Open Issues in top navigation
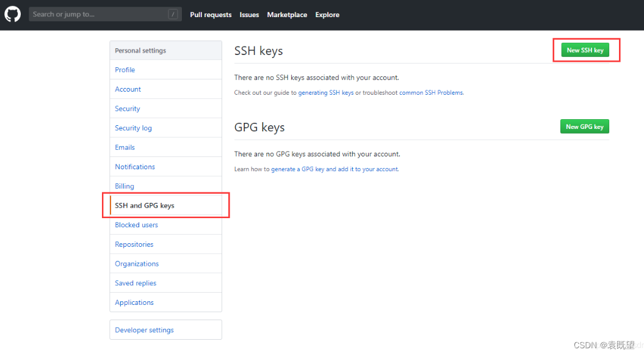The width and height of the screenshot is (644, 355). [249, 15]
